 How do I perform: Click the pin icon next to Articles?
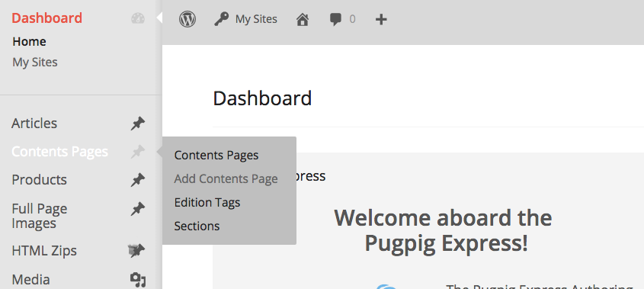coord(138,124)
